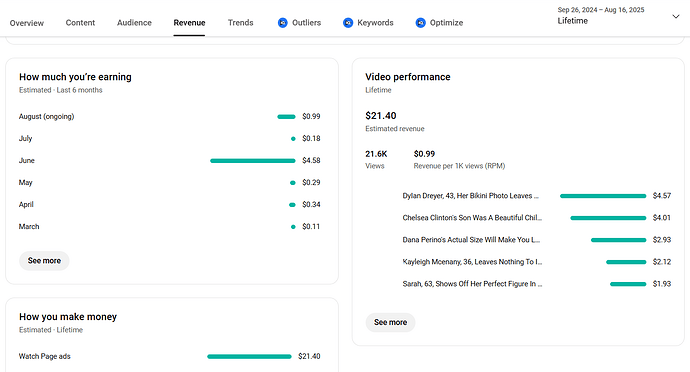Click the Video performance heading
The width and height of the screenshot is (690, 372).
pyautogui.click(x=408, y=77)
